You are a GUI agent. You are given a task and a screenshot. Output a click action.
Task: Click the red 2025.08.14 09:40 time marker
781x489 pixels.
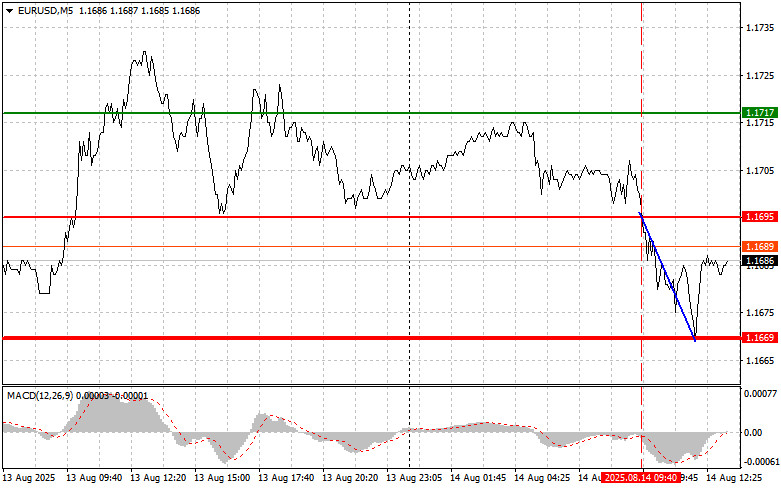click(x=641, y=478)
